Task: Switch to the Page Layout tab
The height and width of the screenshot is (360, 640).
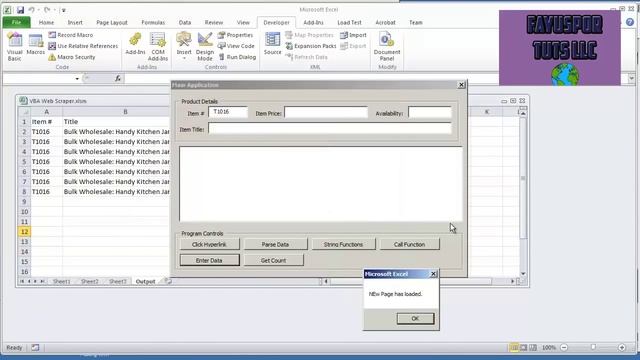Action: click(x=112, y=22)
